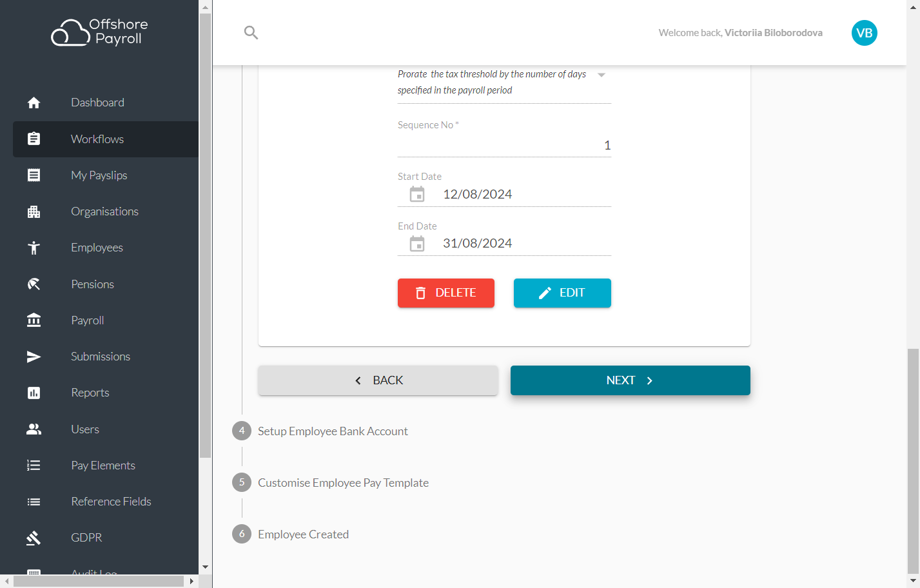
Task: Select step 4 Setup Employee Bank Account
Action: [320, 431]
